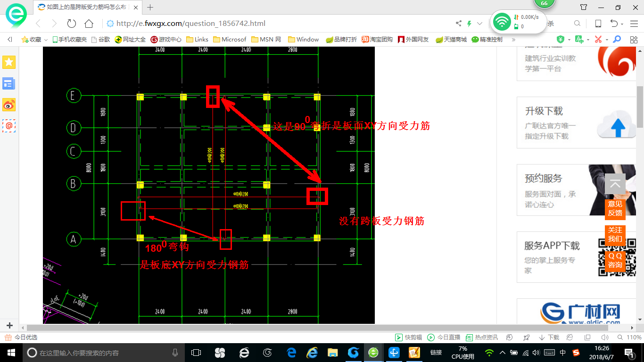The image size is (644, 362).
Task: Open the 网址大全 bookmark
Action: tap(131, 40)
